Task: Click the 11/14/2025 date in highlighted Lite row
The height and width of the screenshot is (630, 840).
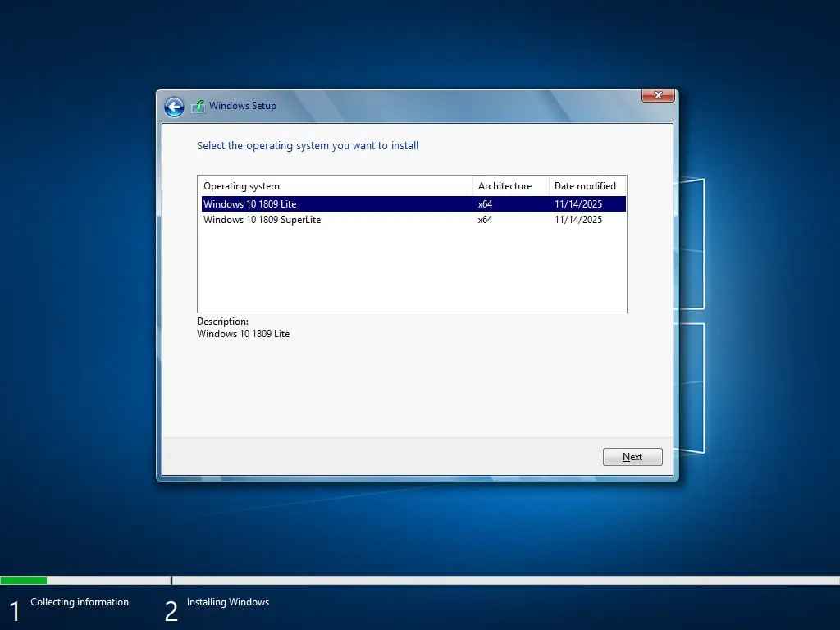Action: click(x=577, y=204)
